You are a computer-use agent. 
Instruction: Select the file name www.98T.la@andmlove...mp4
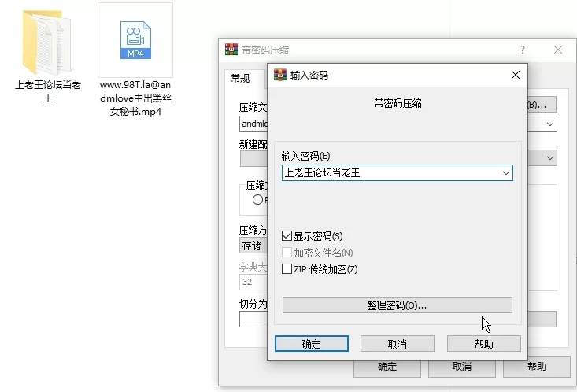(x=135, y=98)
